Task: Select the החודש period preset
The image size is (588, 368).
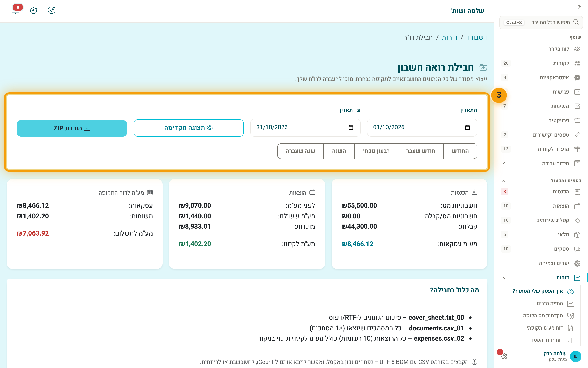Action: [x=460, y=151]
